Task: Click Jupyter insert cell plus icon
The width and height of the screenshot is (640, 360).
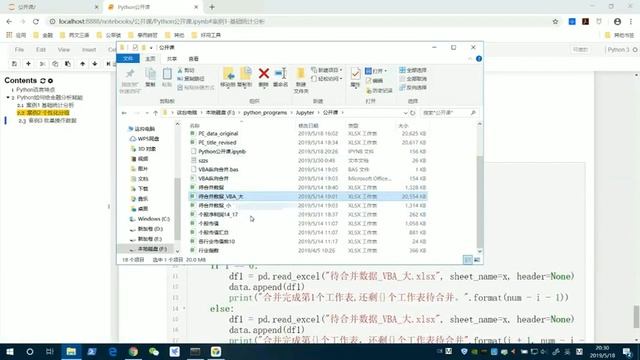Action: [x=28, y=64]
